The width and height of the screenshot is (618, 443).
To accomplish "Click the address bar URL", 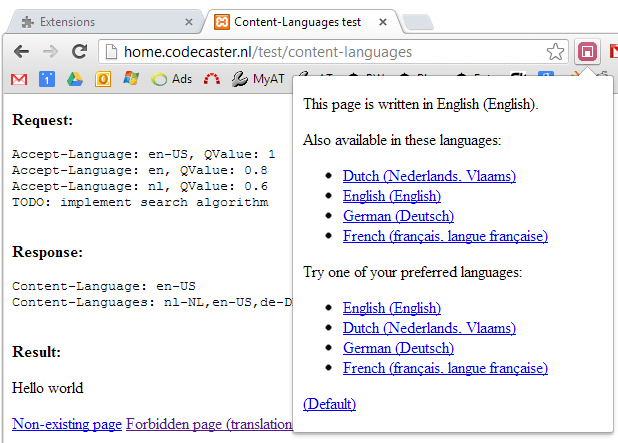I will click(268, 52).
